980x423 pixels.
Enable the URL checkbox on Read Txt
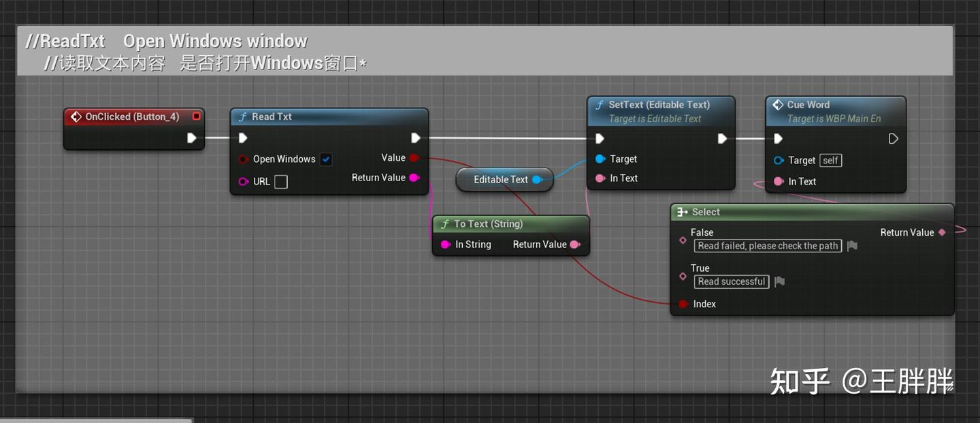click(280, 181)
